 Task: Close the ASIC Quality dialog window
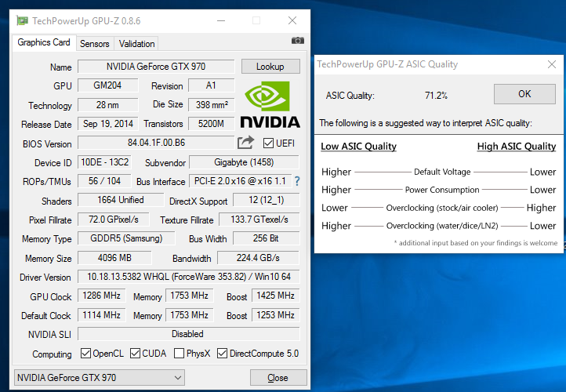(552, 64)
